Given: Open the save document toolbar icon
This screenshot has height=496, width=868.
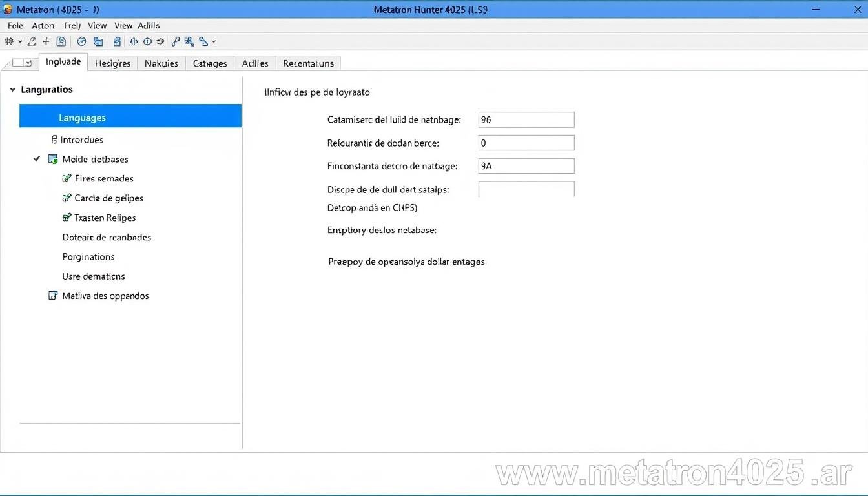Looking at the screenshot, I should tap(61, 41).
